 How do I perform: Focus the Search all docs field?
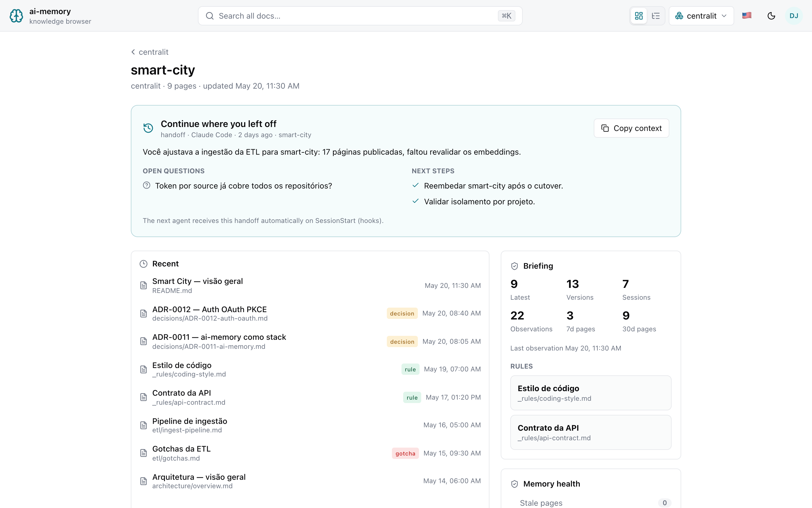[x=360, y=16]
